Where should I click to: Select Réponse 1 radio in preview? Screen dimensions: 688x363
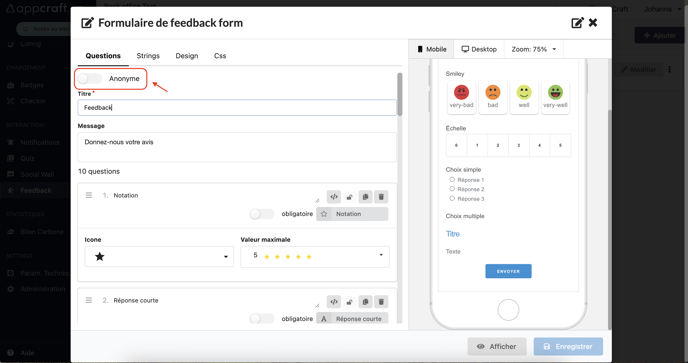tap(452, 179)
